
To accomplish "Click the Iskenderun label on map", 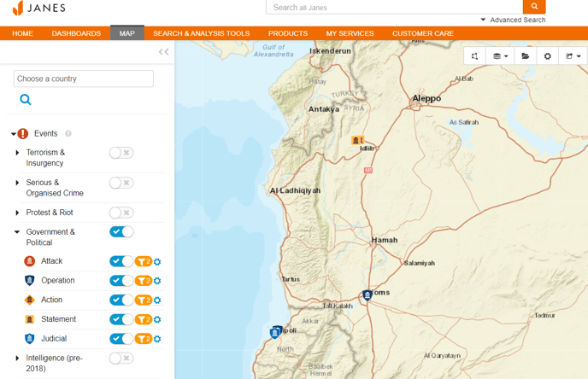I will [331, 51].
